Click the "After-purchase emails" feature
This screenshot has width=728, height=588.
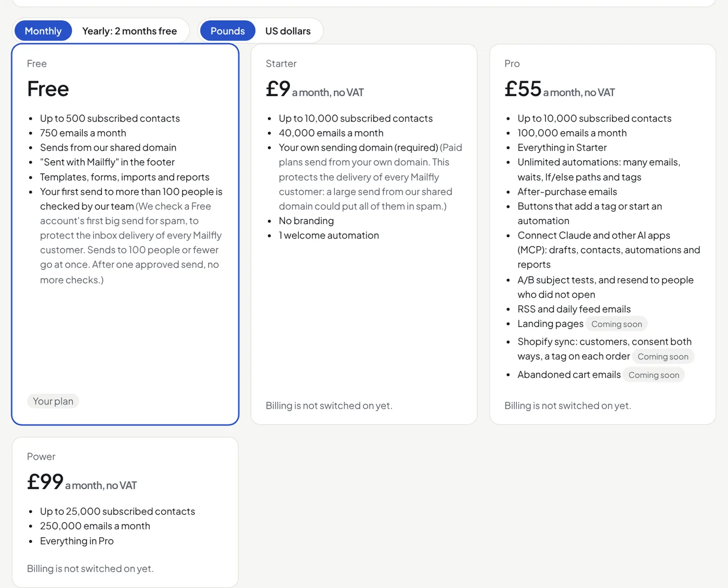click(x=567, y=192)
